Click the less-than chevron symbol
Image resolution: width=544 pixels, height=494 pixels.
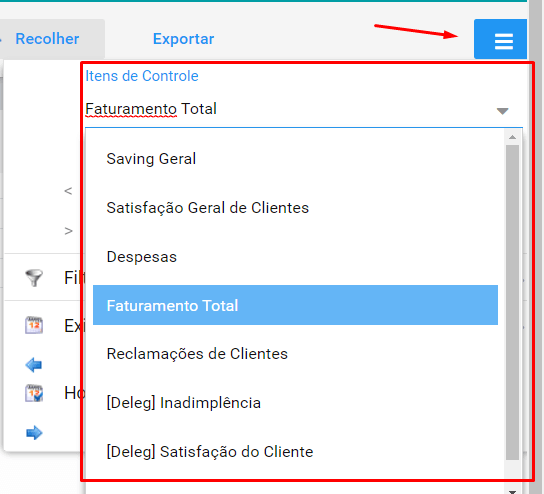coord(68,191)
